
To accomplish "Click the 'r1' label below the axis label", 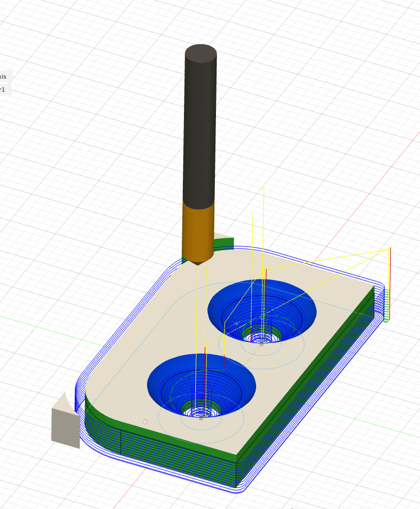I will pos(4,89).
